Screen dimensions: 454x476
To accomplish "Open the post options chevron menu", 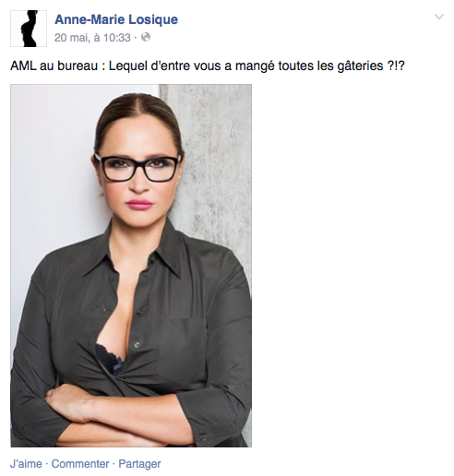I will coord(439,17).
